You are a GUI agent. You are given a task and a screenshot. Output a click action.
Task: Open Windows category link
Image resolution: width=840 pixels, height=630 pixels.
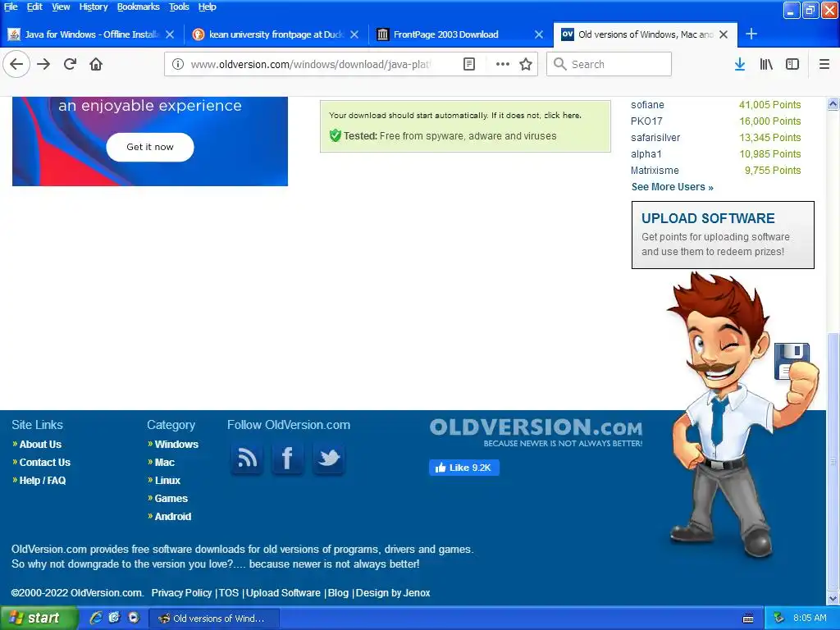point(176,444)
